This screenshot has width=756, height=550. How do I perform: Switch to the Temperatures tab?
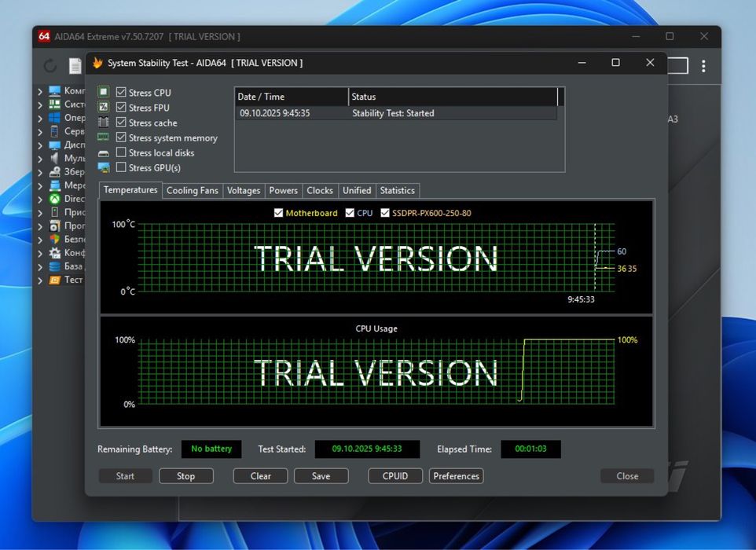[130, 190]
